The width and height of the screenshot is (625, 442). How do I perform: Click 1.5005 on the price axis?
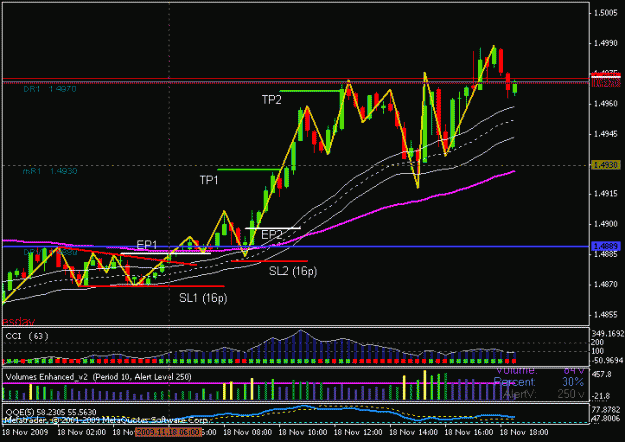pyautogui.click(x=605, y=13)
